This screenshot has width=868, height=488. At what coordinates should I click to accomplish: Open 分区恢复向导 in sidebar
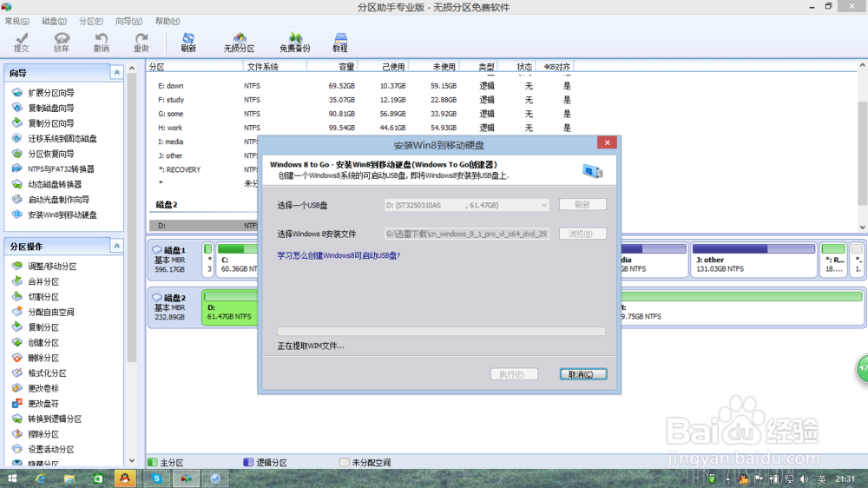click(x=51, y=154)
